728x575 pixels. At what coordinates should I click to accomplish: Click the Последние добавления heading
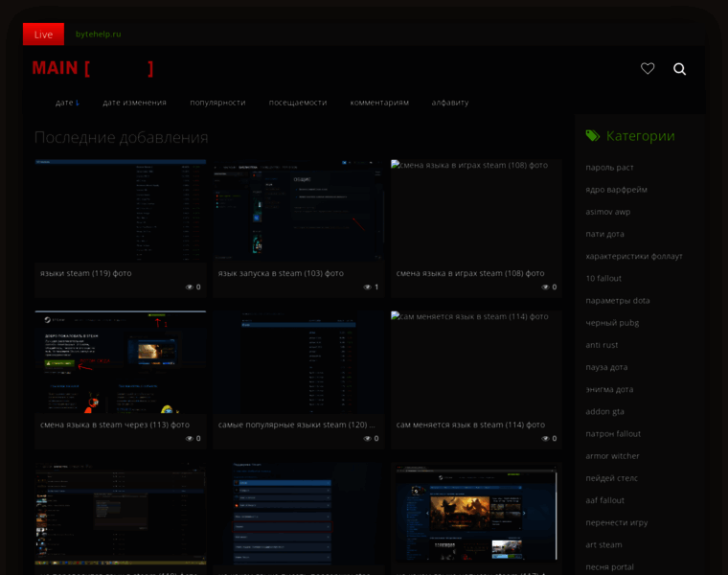122,137
